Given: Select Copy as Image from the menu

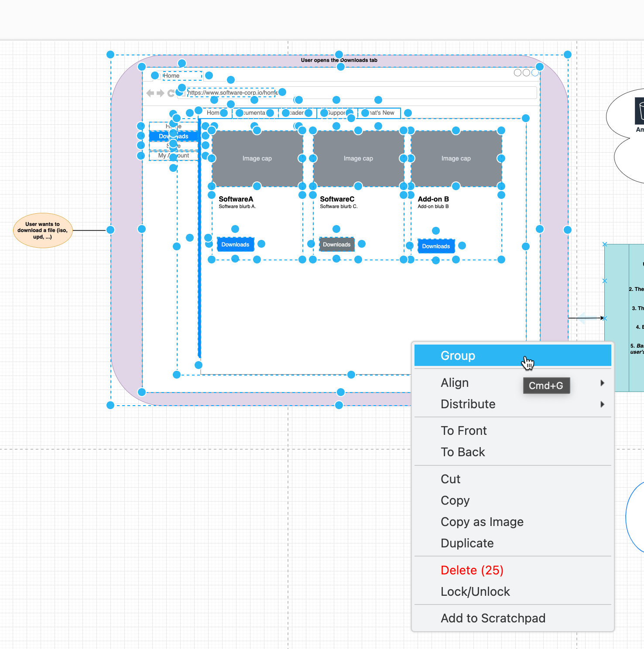Looking at the screenshot, I should (x=482, y=522).
